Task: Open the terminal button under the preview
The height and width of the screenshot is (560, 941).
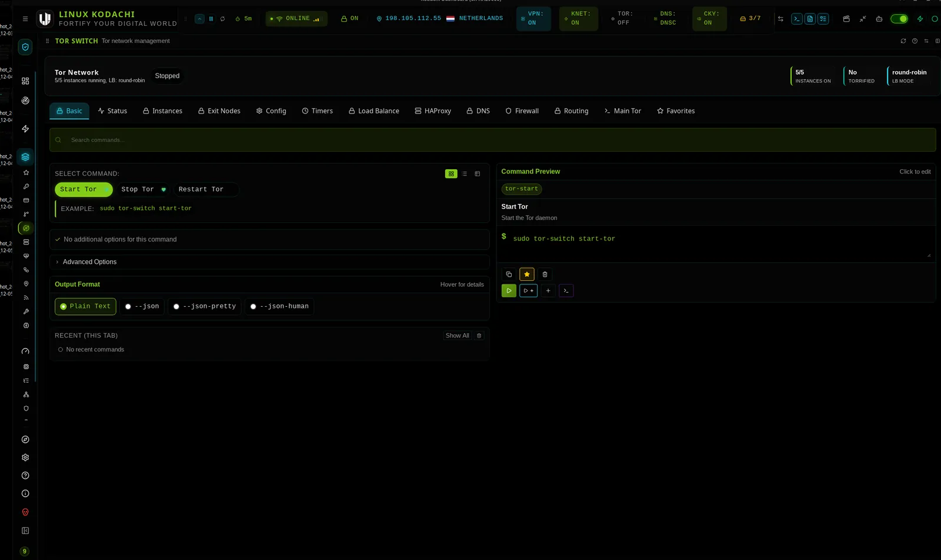Action: tap(566, 291)
